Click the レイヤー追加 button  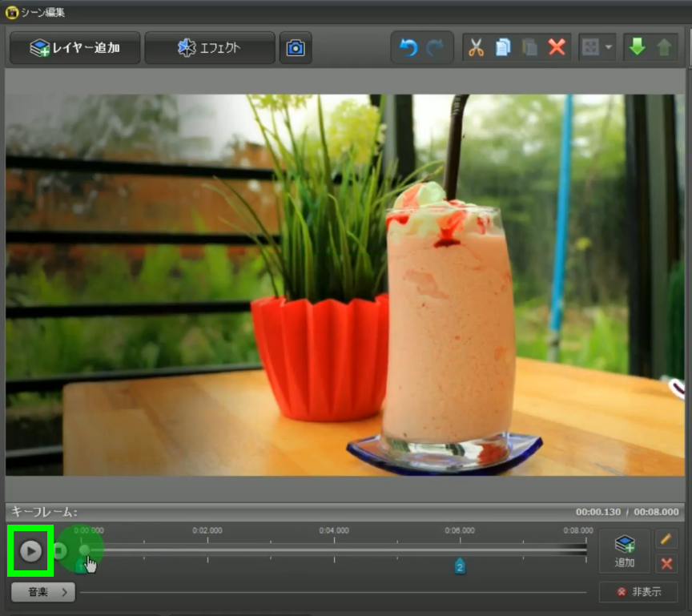point(75,48)
